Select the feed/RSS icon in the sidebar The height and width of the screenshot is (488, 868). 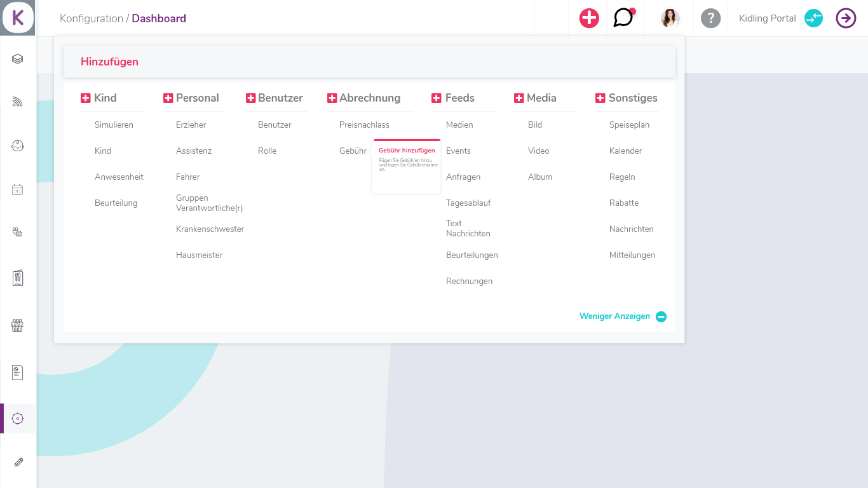pyautogui.click(x=17, y=101)
